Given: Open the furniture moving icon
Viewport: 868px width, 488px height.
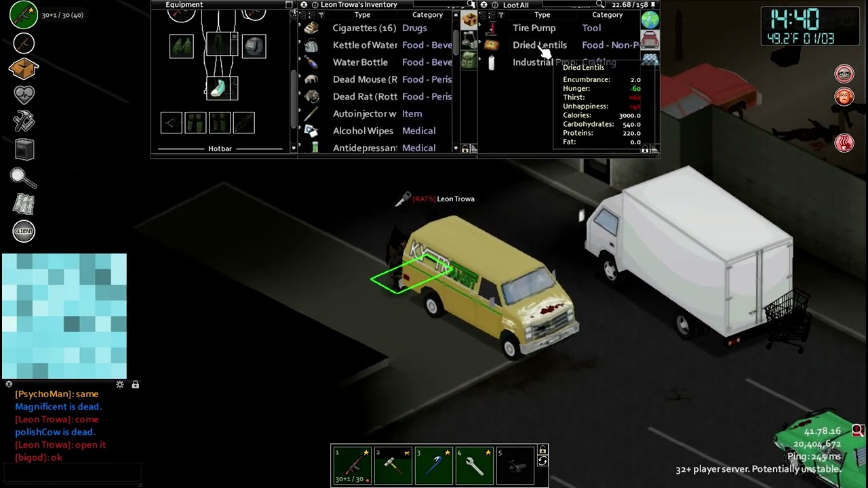Looking at the screenshot, I should tap(24, 149).
